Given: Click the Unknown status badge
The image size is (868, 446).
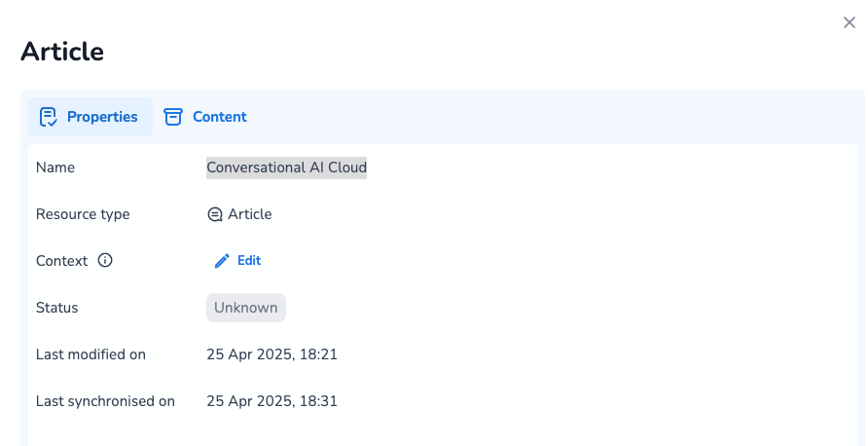Looking at the screenshot, I should point(246,308).
